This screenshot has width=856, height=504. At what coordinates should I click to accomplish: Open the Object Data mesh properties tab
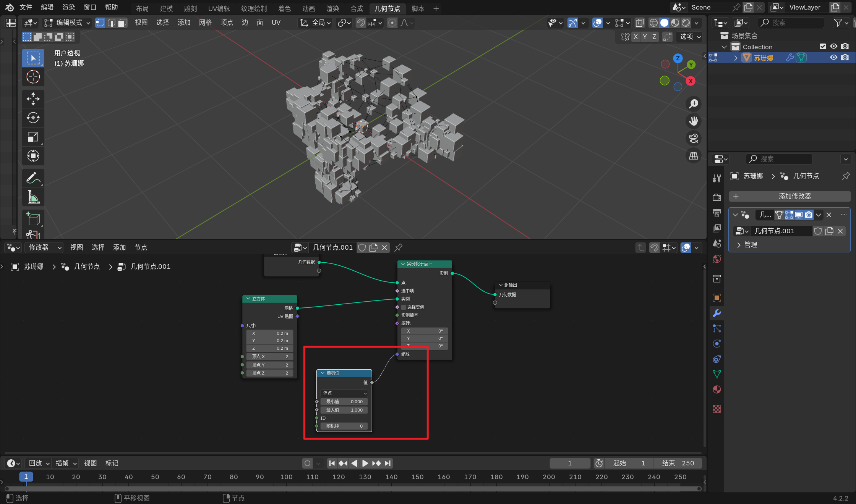click(x=717, y=374)
